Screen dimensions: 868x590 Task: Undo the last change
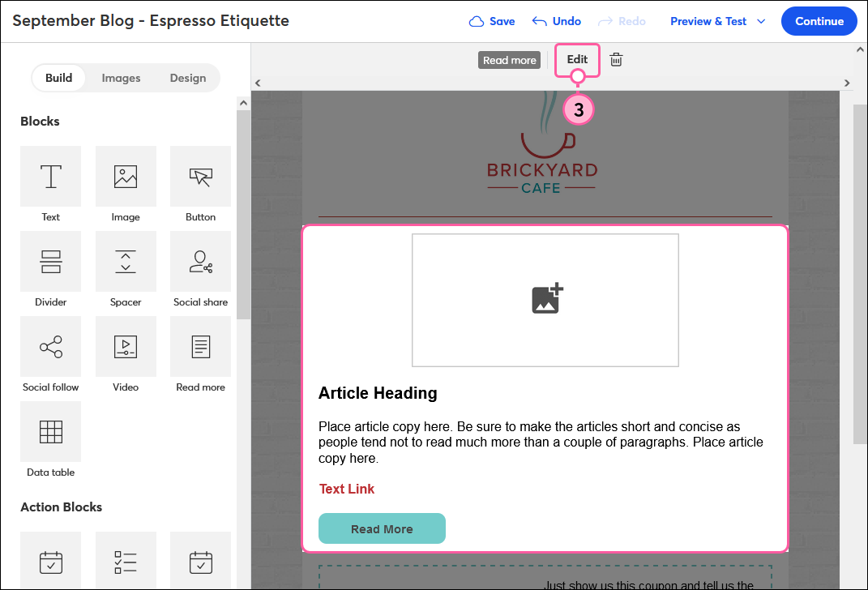tap(556, 22)
